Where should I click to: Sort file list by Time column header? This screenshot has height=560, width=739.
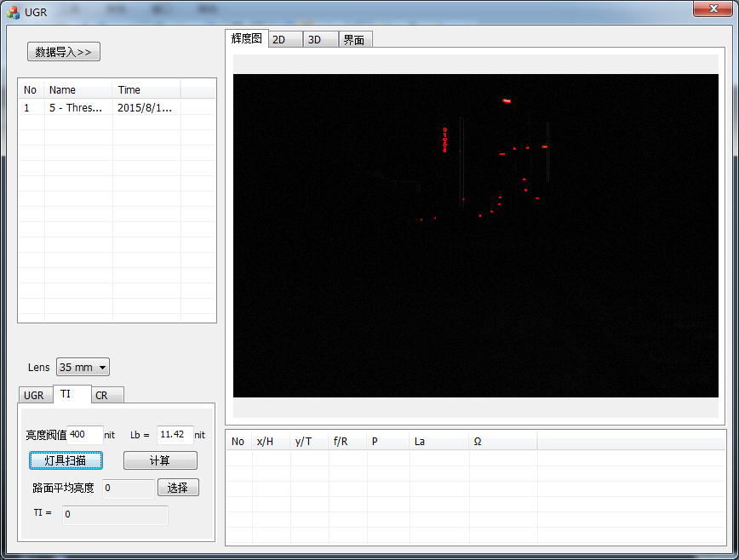pyautogui.click(x=146, y=89)
